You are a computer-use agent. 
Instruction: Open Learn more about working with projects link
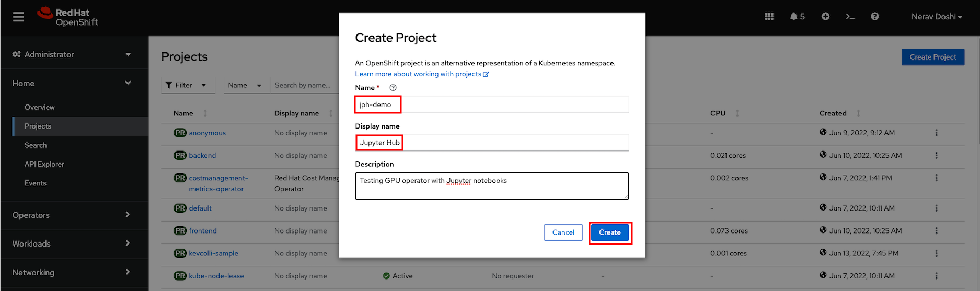pos(422,74)
